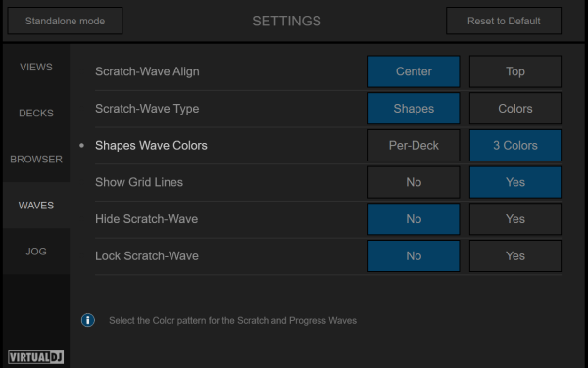Click Reset to Default button

[504, 21]
